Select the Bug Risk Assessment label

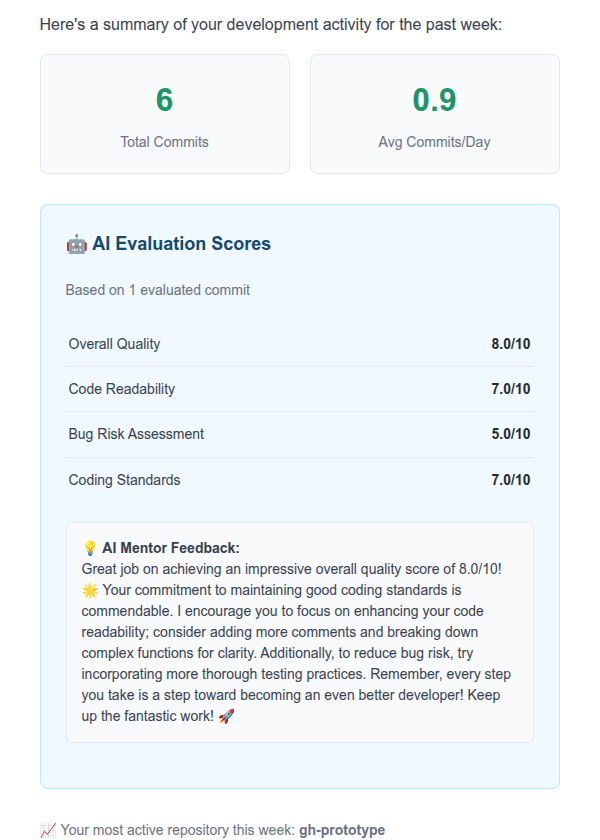[136, 434]
